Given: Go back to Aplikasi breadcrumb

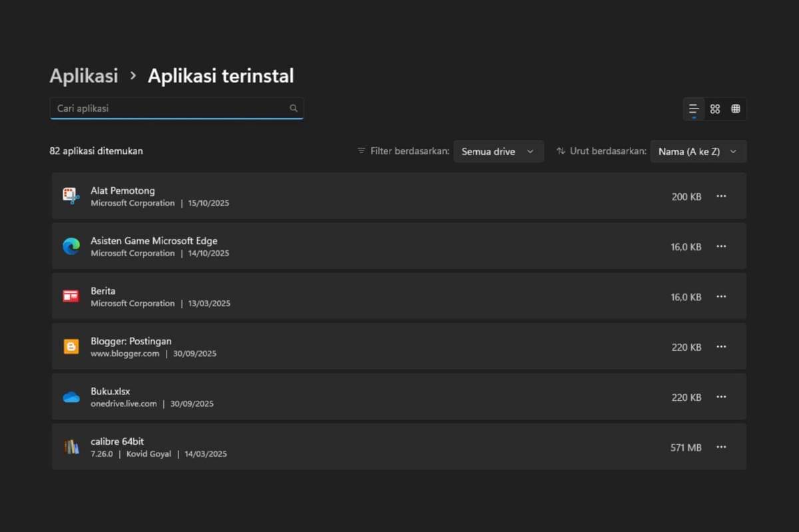Looking at the screenshot, I should click(83, 76).
